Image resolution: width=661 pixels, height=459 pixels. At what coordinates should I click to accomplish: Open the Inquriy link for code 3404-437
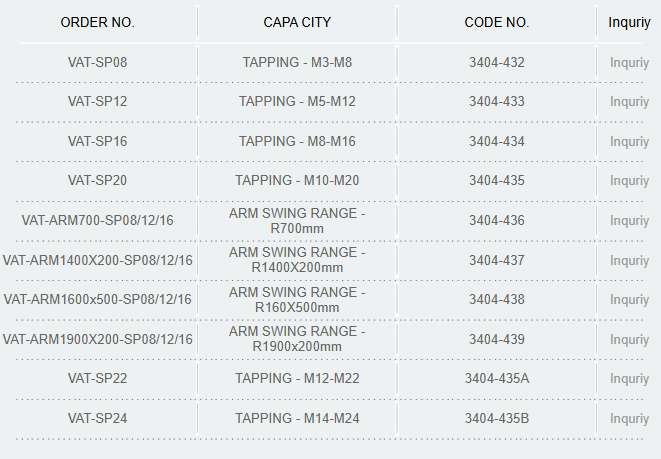coord(629,261)
